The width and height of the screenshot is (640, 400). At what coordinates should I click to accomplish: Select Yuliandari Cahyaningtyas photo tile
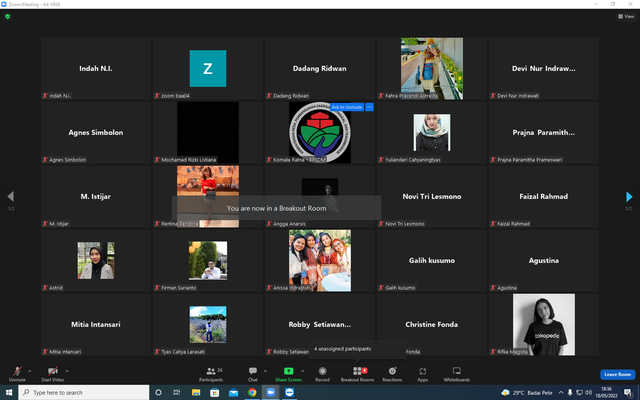pyautogui.click(x=432, y=133)
